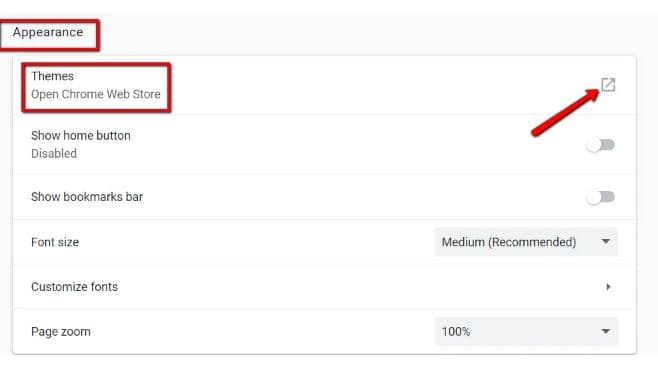Click the Appearance section heading

pos(48,32)
